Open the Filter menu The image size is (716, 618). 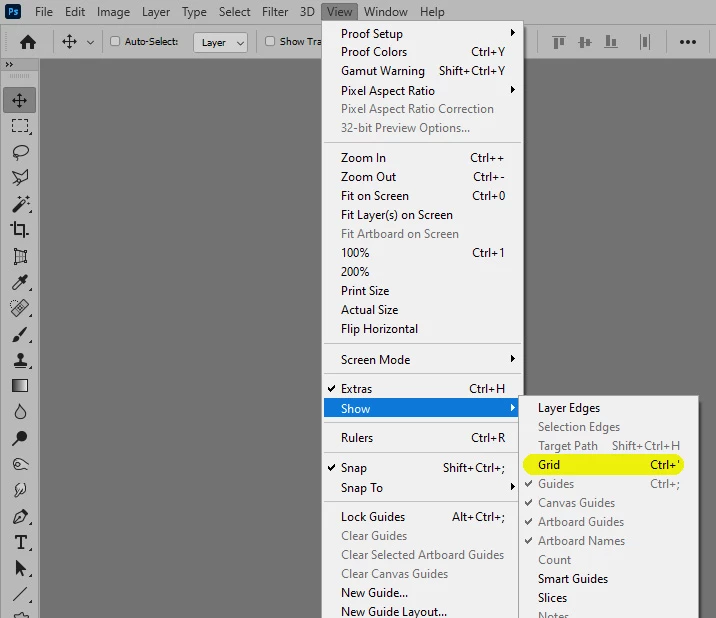[275, 11]
